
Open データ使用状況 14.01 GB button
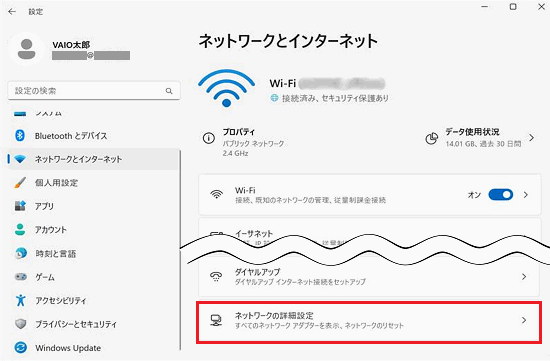click(x=480, y=138)
